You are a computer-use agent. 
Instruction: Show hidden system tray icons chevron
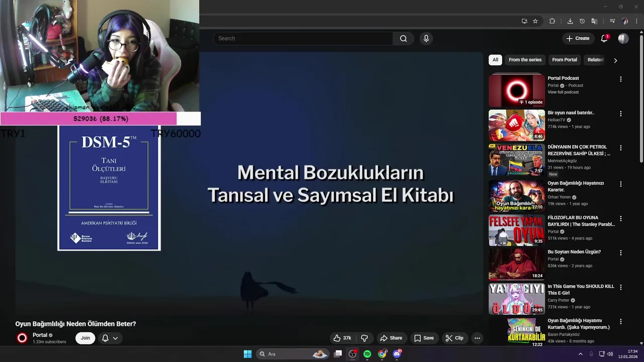point(580,354)
